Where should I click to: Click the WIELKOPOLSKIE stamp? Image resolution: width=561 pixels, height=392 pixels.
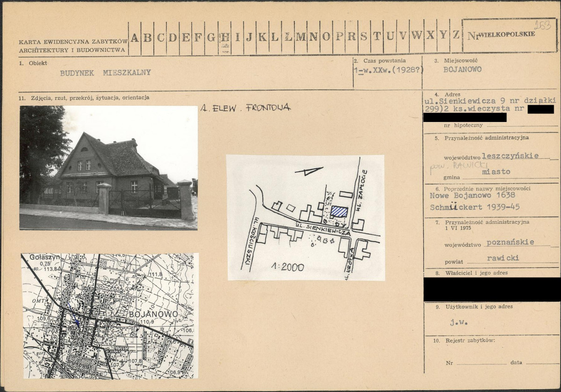pos(507,34)
